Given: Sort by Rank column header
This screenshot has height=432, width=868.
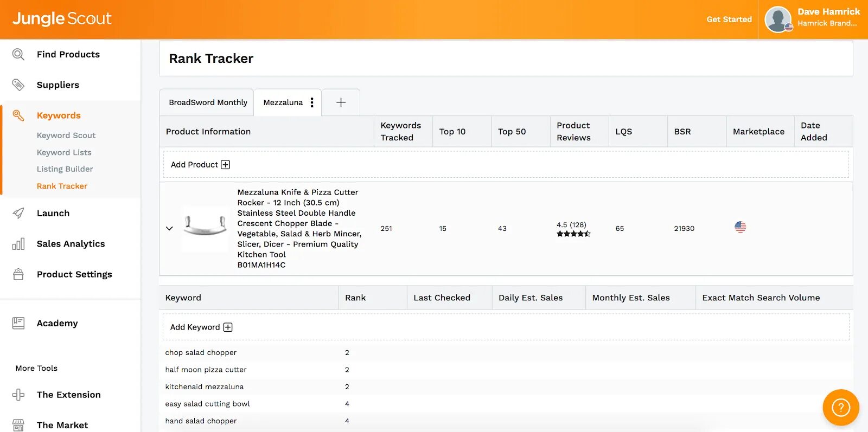Looking at the screenshot, I should (355, 298).
